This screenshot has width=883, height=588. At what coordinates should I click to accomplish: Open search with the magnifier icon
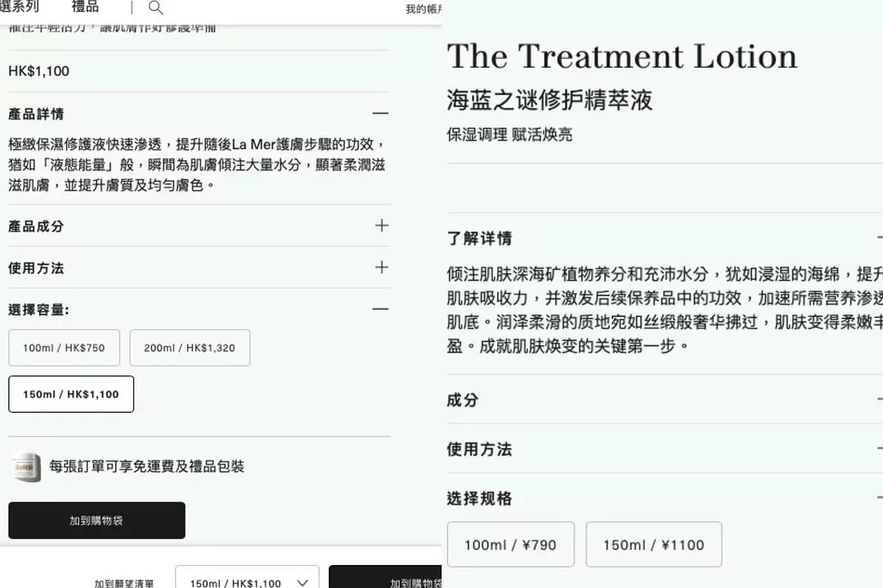(155, 7)
